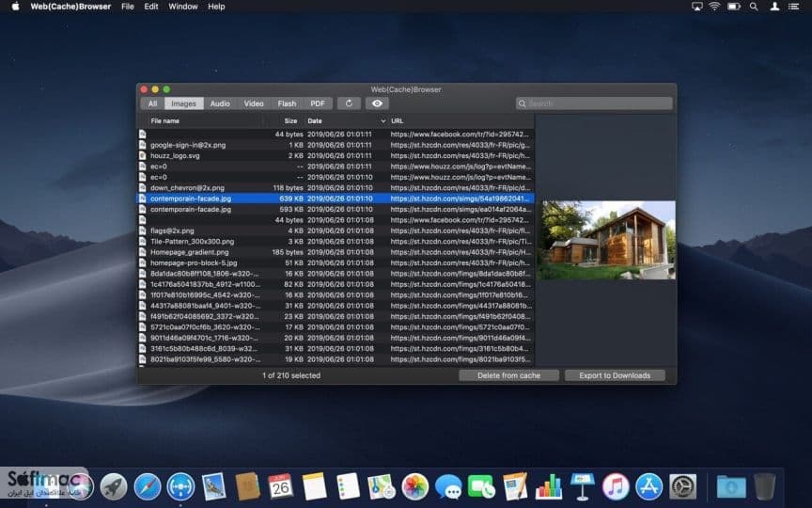This screenshot has width=812, height=508.
Task: Click file icon beside Tile-Pattern_300x300.png
Action: [143, 242]
